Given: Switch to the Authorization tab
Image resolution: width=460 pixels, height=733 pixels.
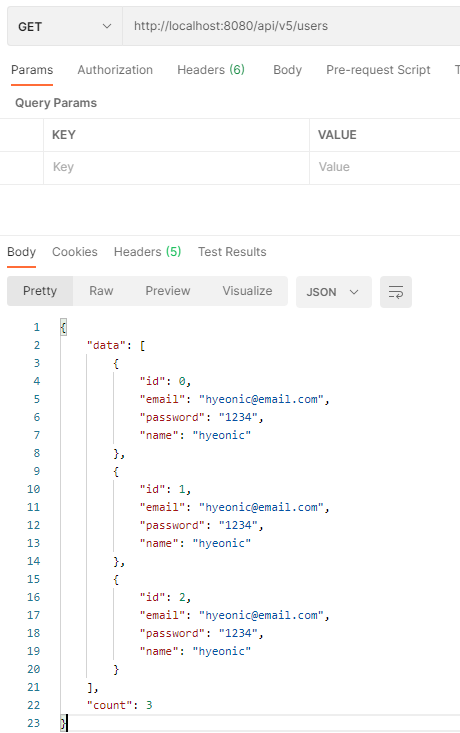Looking at the screenshot, I should pyautogui.click(x=115, y=70).
